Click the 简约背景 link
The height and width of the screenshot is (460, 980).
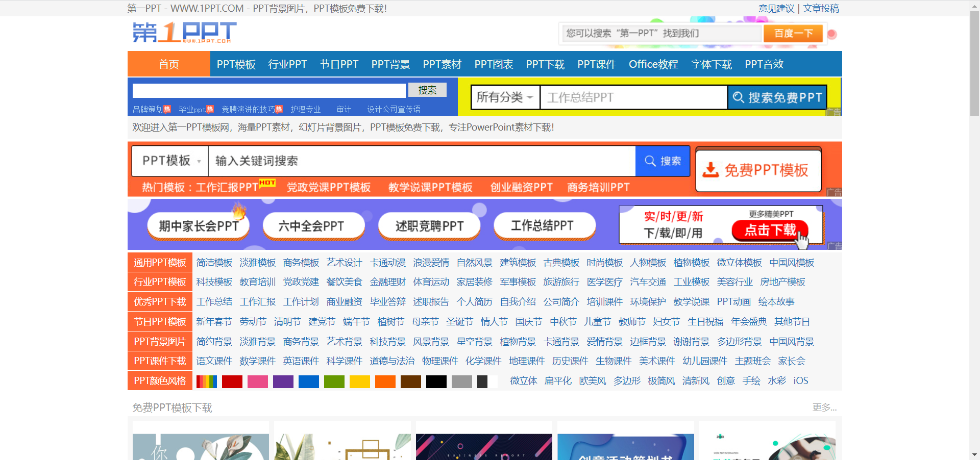[214, 342]
